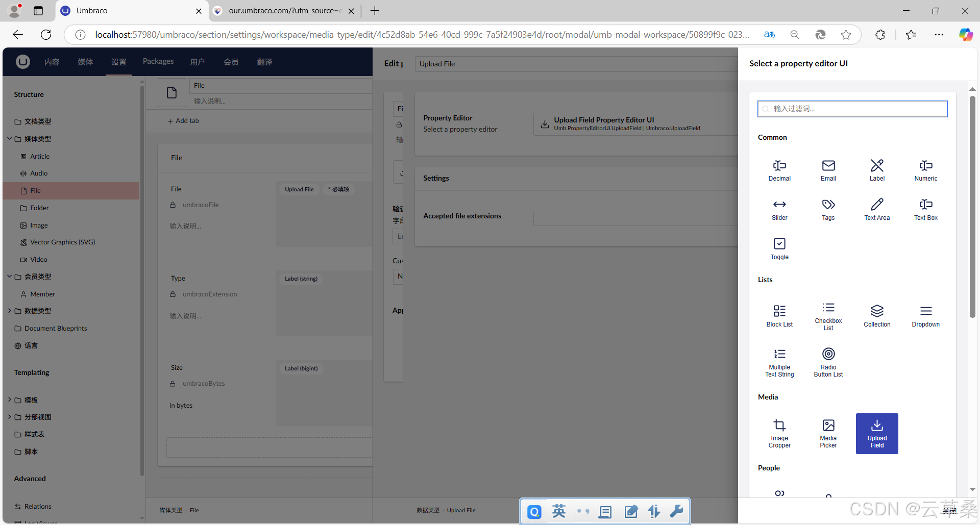Select the Media Picker editor
Viewport: 980px width, 525px height.
pyautogui.click(x=828, y=434)
